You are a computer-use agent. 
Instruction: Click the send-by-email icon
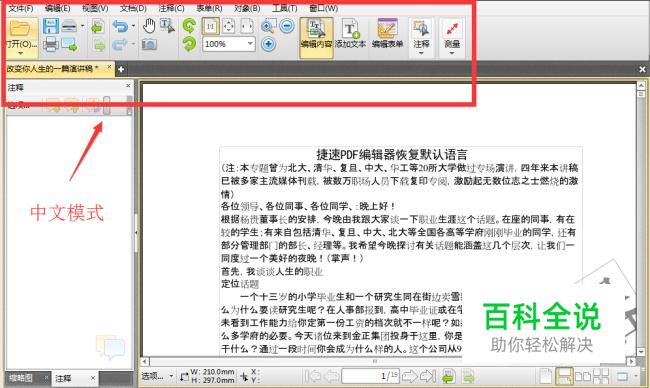69,44
